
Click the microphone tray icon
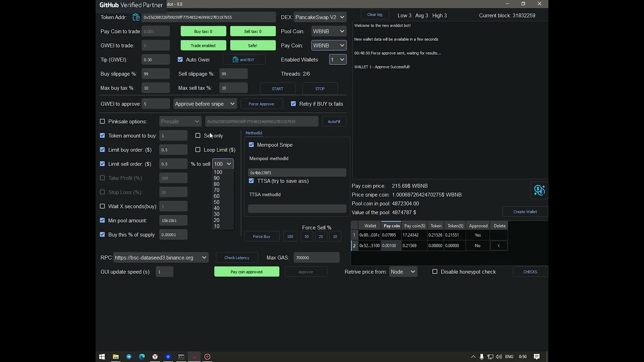click(x=481, y=356)
